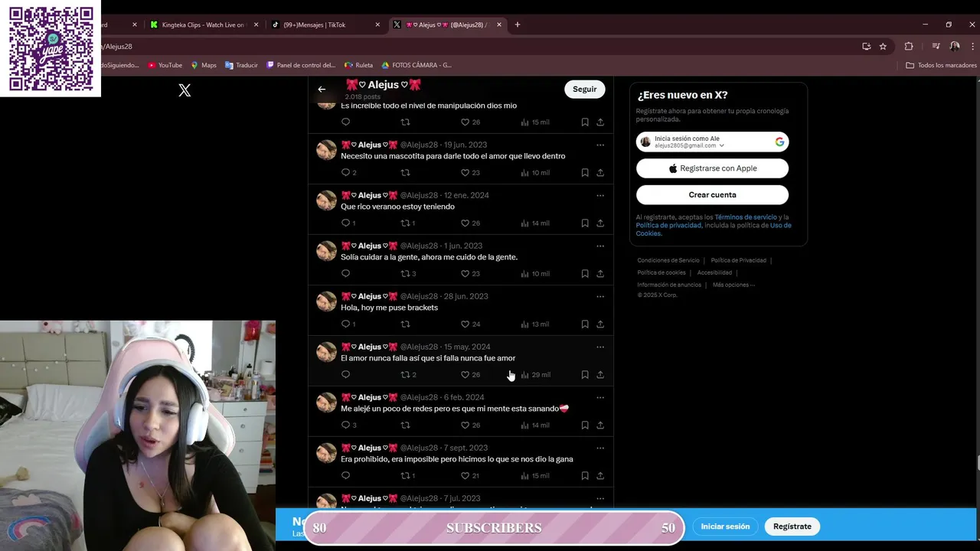980x551 pixels.
Task: Open the YouTube bookmark
Action: click(165, 65)
